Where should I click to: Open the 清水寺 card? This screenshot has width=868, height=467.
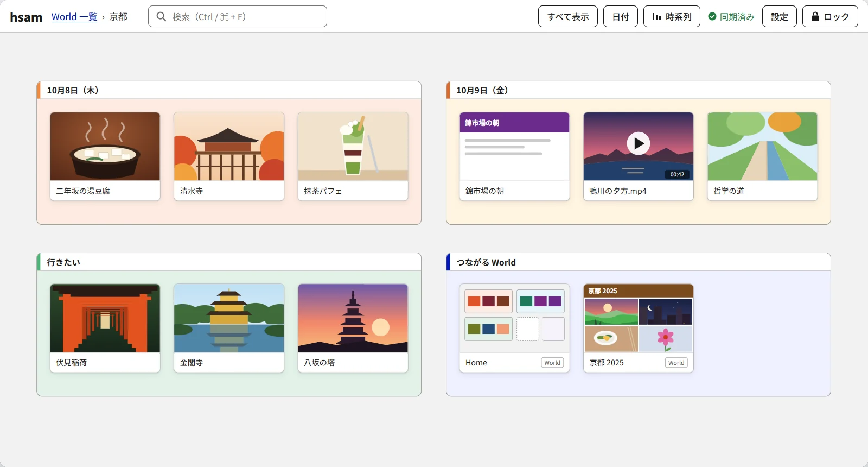(229, 156)
